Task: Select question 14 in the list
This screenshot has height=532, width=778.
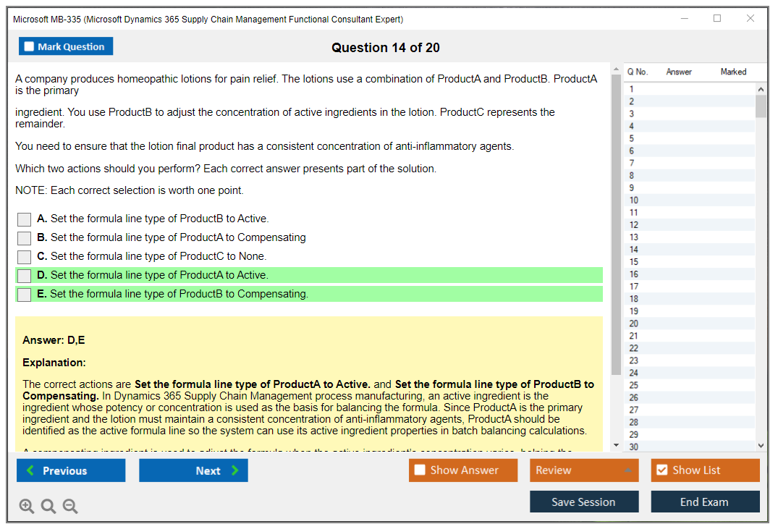Action: [x=689, y=250]
